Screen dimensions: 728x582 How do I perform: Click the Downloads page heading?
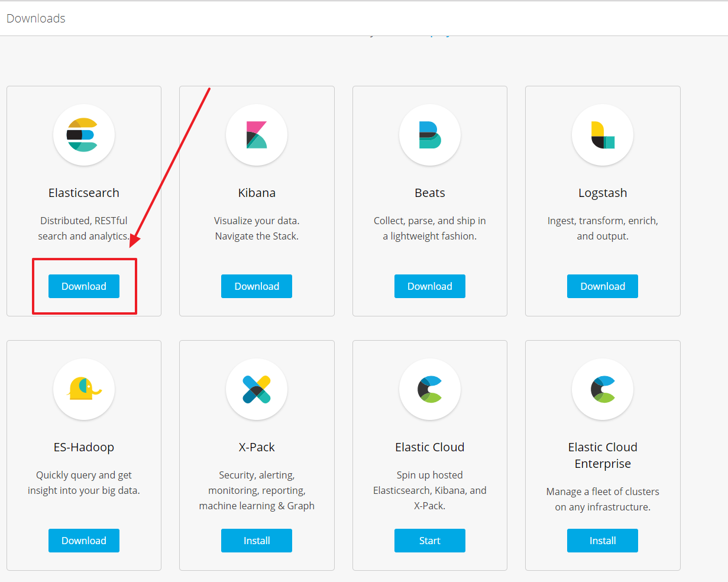(35, 18)
